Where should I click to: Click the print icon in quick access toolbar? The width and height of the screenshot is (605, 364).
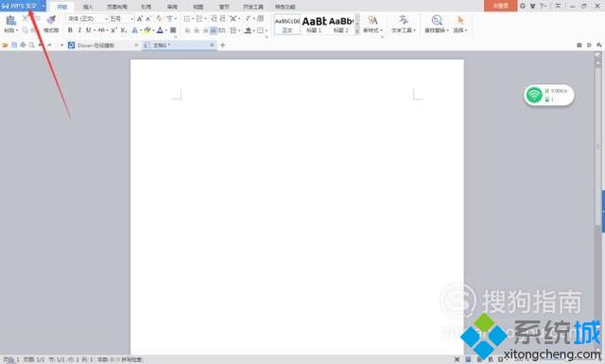(x=23, y=45)
